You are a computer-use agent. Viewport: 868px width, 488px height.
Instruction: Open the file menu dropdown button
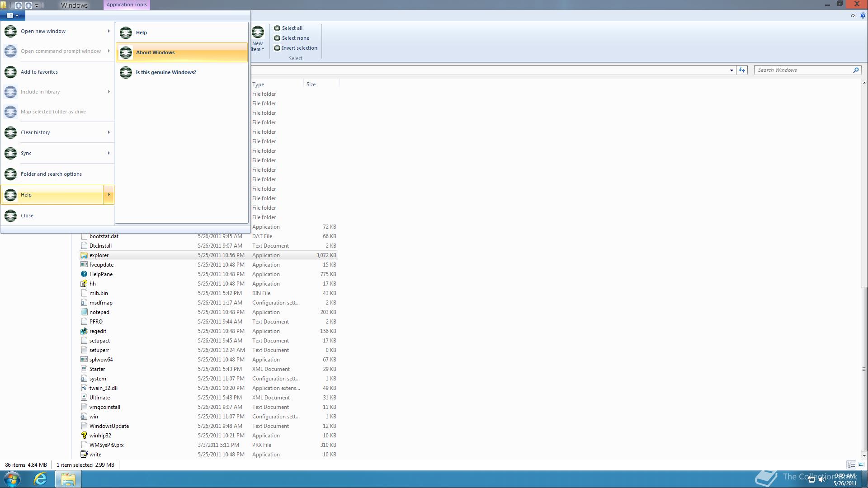pyautogui.click(x=13, y=16)
